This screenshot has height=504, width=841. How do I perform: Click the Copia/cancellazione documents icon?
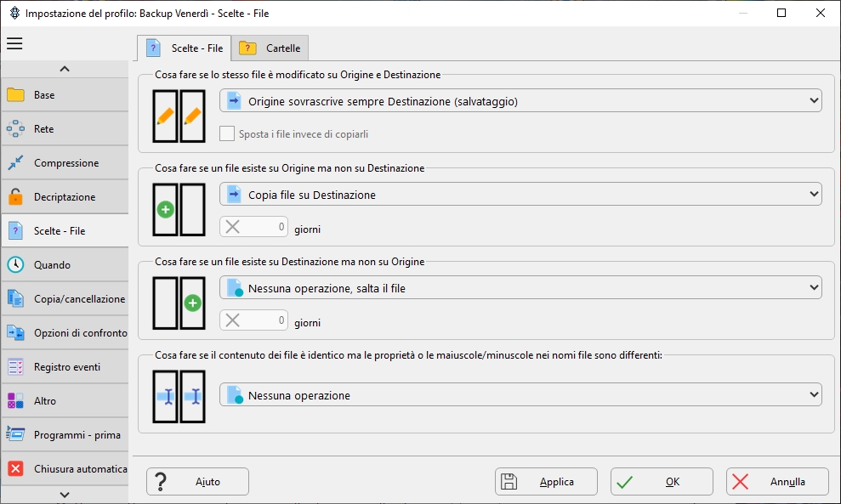tap(15, 298)
